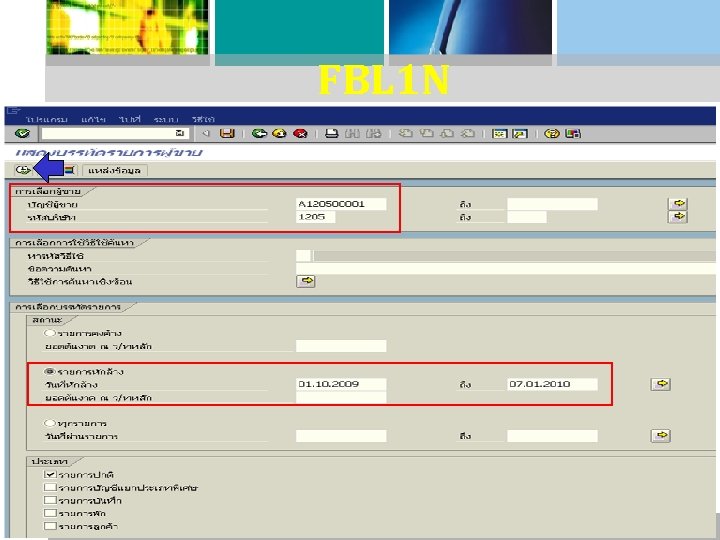Click the Find Next binoculars icon

pos(374,134)
